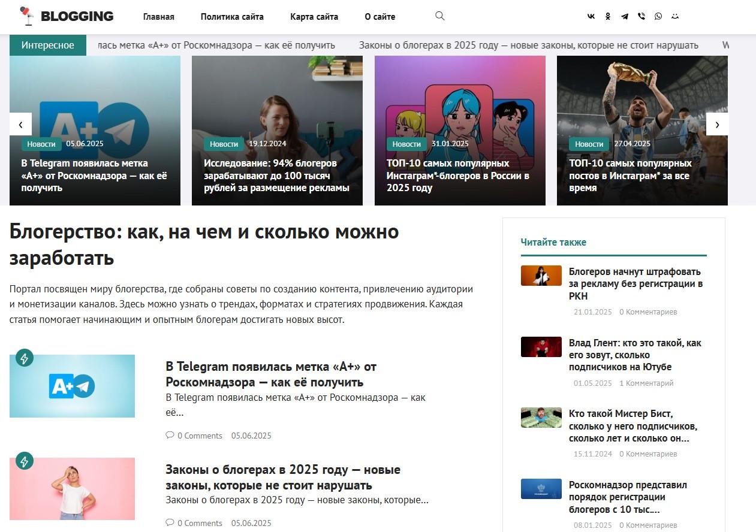Image resolution: width=756 pixels, height=532 pixels.
Task: Click 0 Comments under Telegram «А+» article
Action: point(200,436)
